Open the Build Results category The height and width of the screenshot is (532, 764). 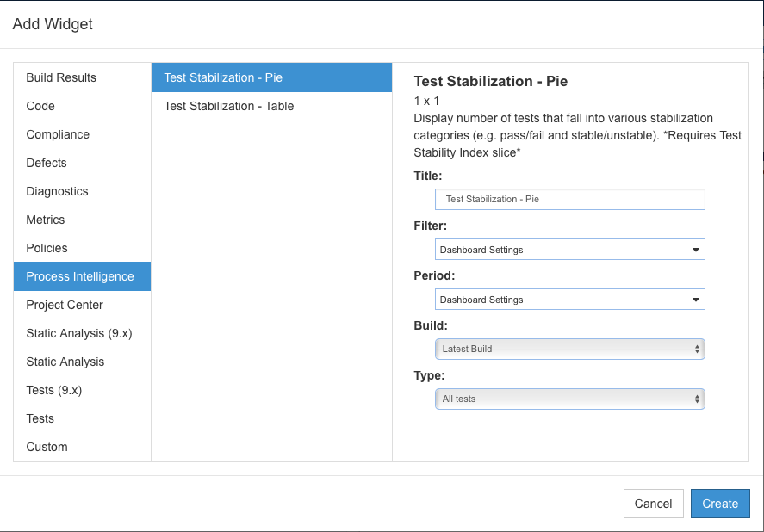click(83, 77)
